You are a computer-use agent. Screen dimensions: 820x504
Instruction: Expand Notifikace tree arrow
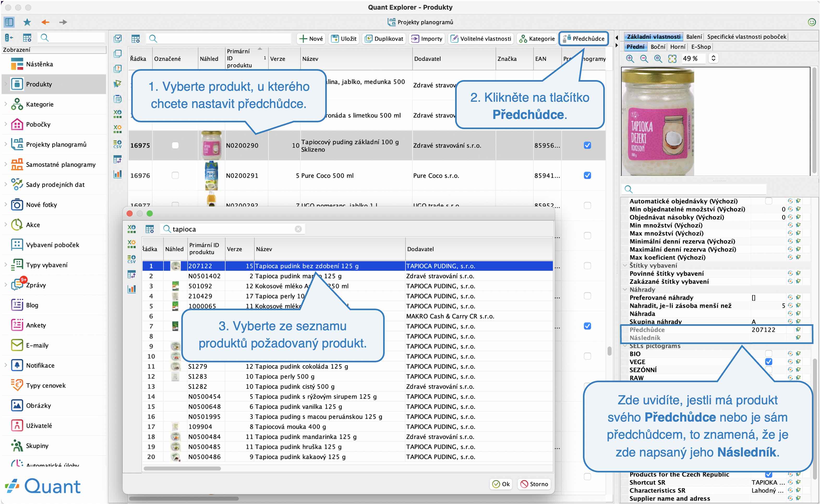pos(6,365)
